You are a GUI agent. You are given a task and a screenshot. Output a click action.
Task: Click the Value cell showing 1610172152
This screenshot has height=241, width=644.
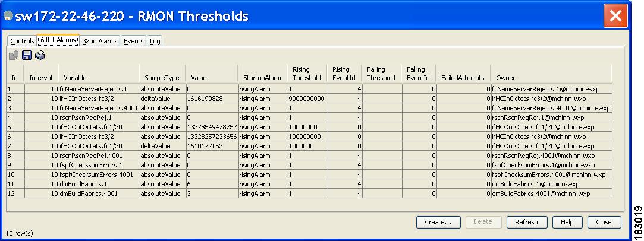coord(205,146)
